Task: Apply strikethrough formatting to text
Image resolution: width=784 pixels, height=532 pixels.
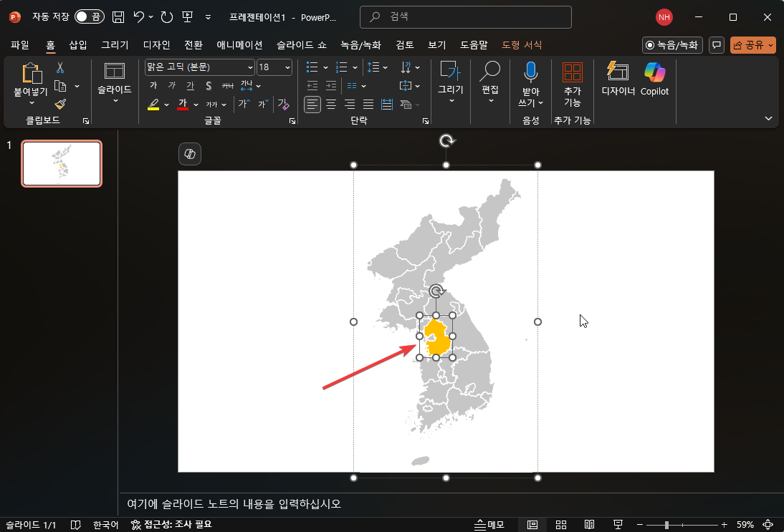Action: coord(209,85)
